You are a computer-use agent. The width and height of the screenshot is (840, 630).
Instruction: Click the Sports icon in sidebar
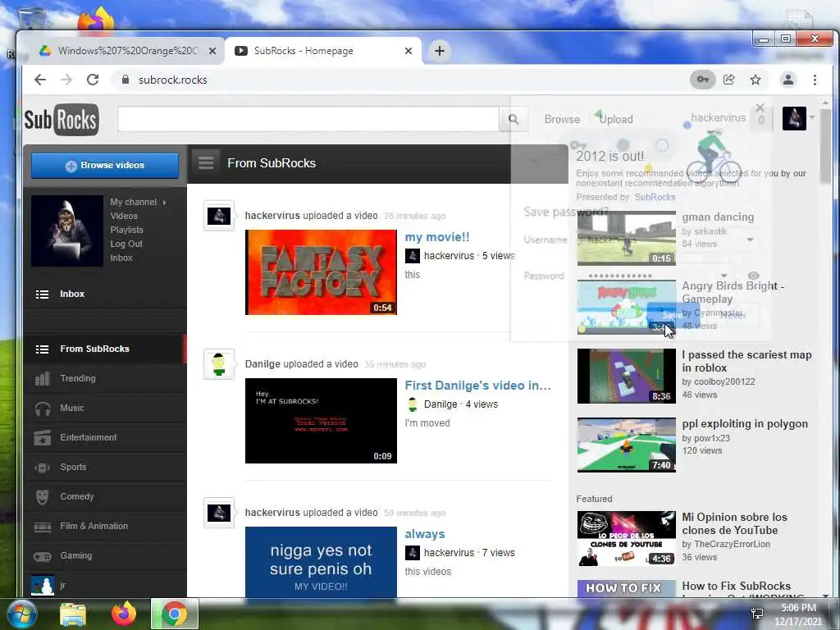43,467
